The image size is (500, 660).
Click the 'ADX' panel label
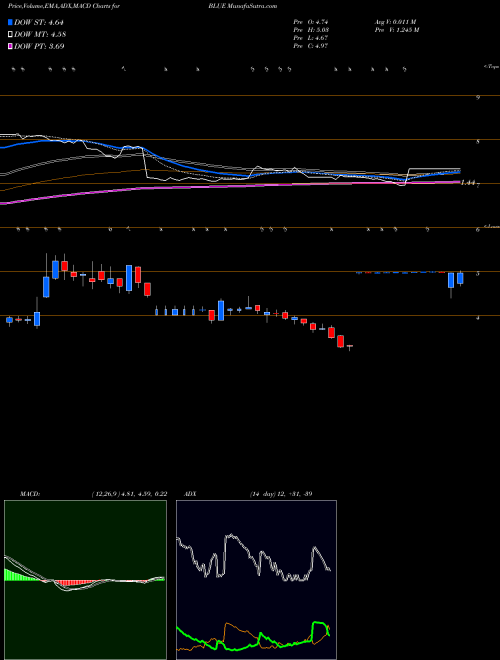(190, 494)
